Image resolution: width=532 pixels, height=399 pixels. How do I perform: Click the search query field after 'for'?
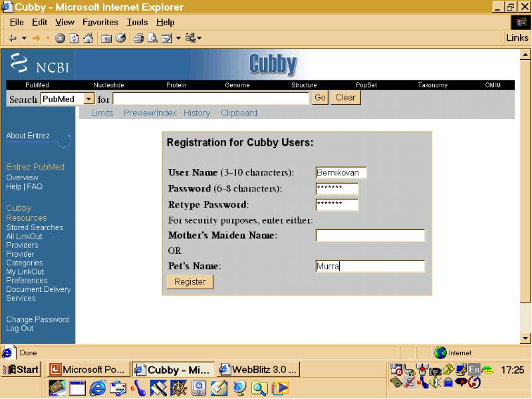(x=211, y=98)
